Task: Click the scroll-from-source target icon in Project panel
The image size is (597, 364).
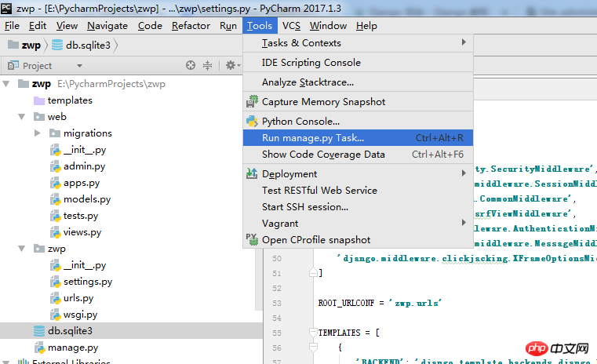Action: coord(191,65)
